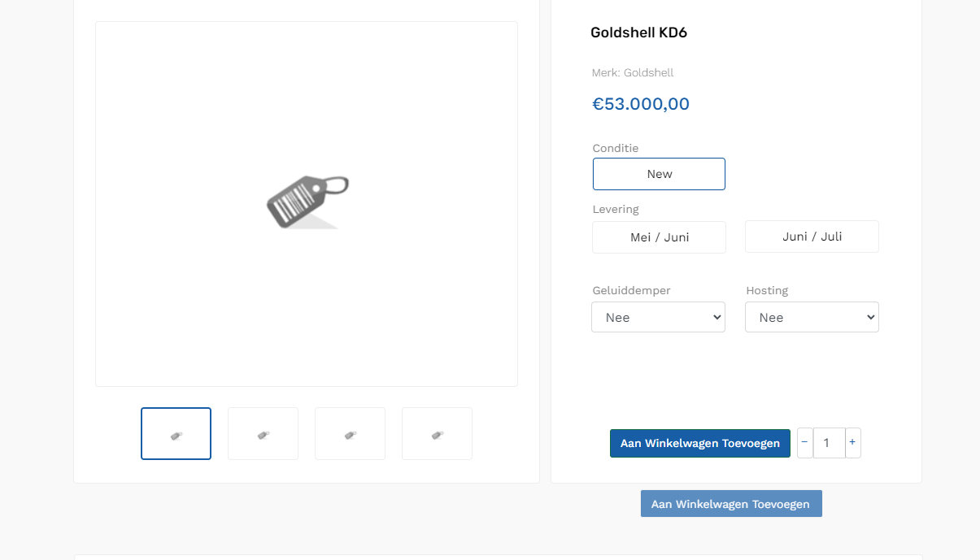
Task: Select the first product thumbnail
Action: [x=176, y=434]
